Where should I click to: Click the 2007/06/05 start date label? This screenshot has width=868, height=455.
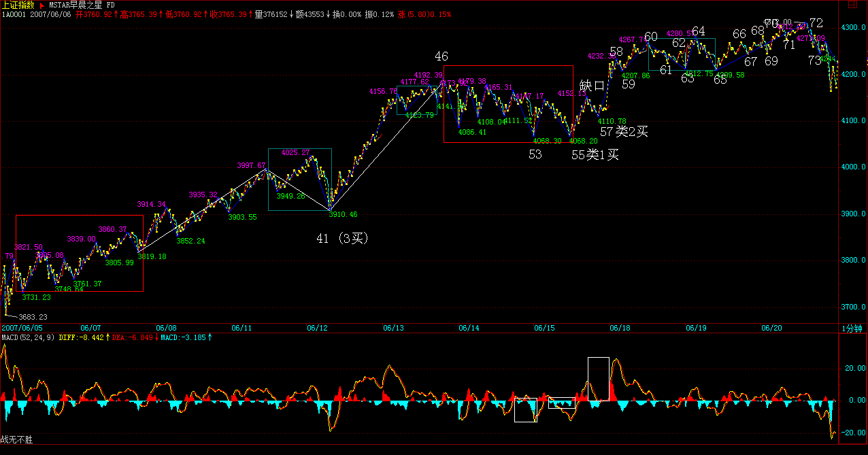[x=20, y=328]
